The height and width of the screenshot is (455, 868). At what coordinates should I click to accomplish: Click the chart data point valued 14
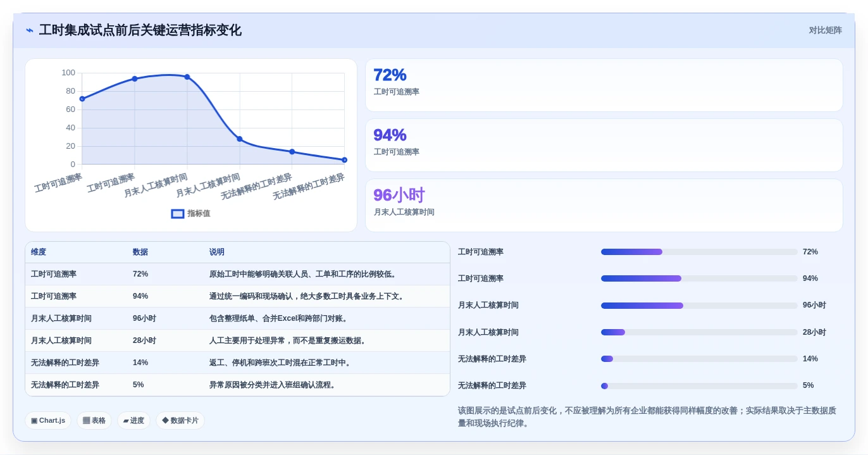[x=292, y=152]
